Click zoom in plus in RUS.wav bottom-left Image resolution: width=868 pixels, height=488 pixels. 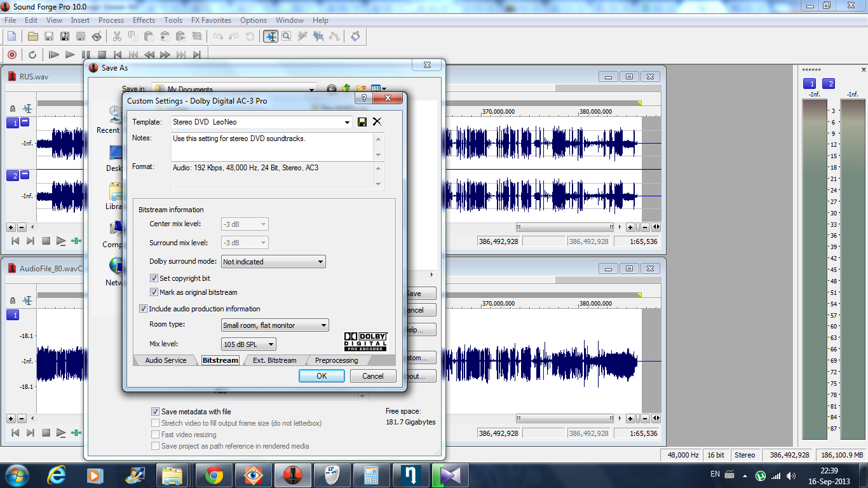[11, 227]
